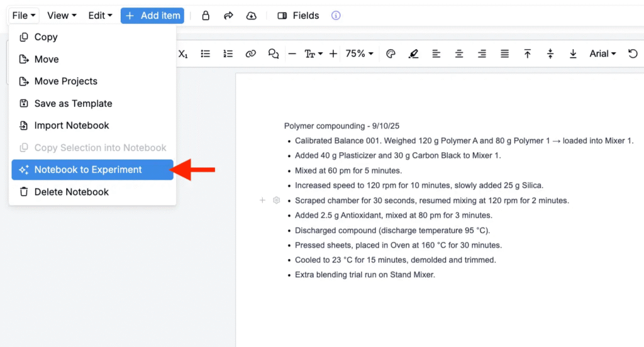
Task: Justify the text alignment
Action: (x=504, y=54)
